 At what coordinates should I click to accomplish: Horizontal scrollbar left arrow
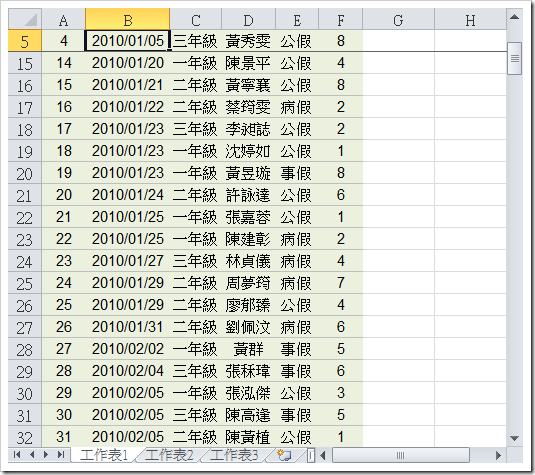[x=323, y=455]
